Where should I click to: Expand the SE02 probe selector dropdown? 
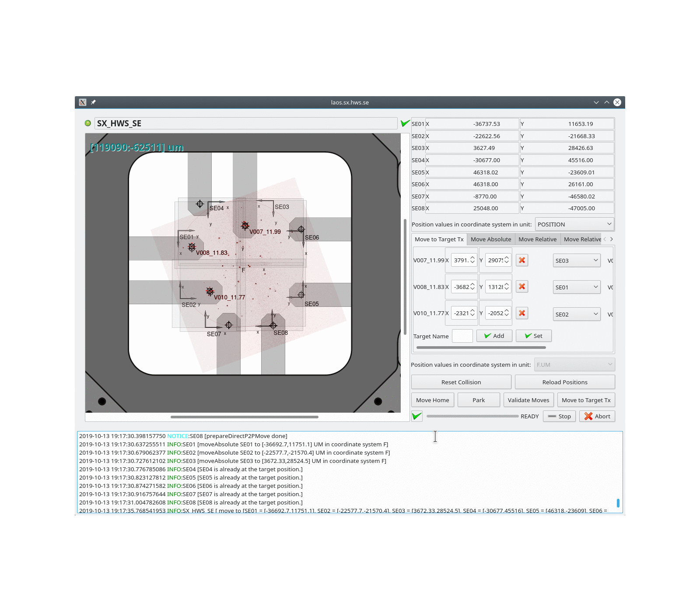click(576, 314)
